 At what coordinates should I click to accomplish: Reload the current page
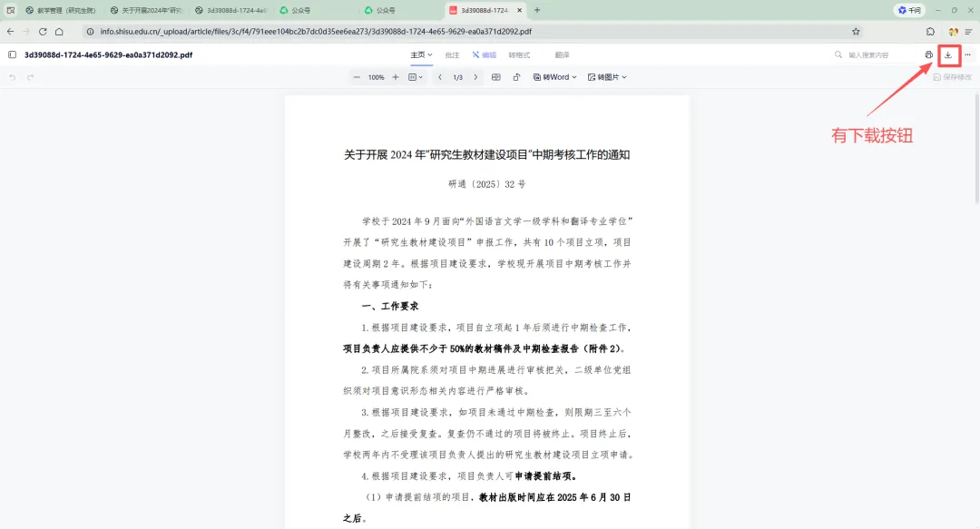tap(43, 31)
